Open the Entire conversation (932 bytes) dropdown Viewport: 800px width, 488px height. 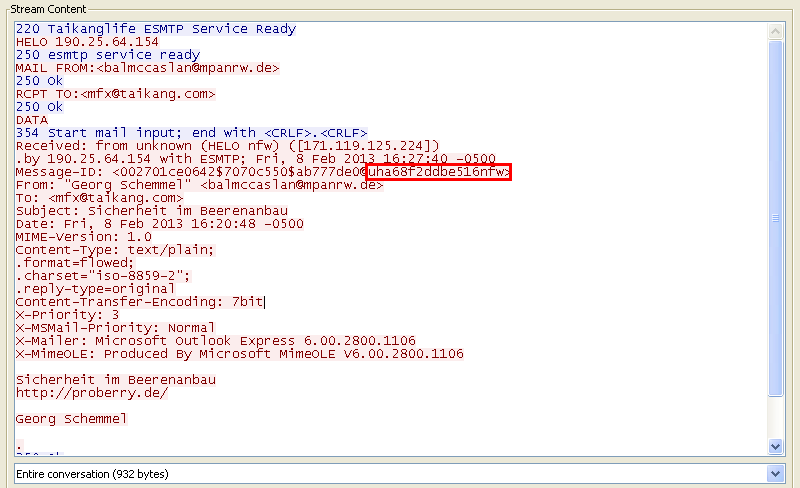click(x=390, y=472)
